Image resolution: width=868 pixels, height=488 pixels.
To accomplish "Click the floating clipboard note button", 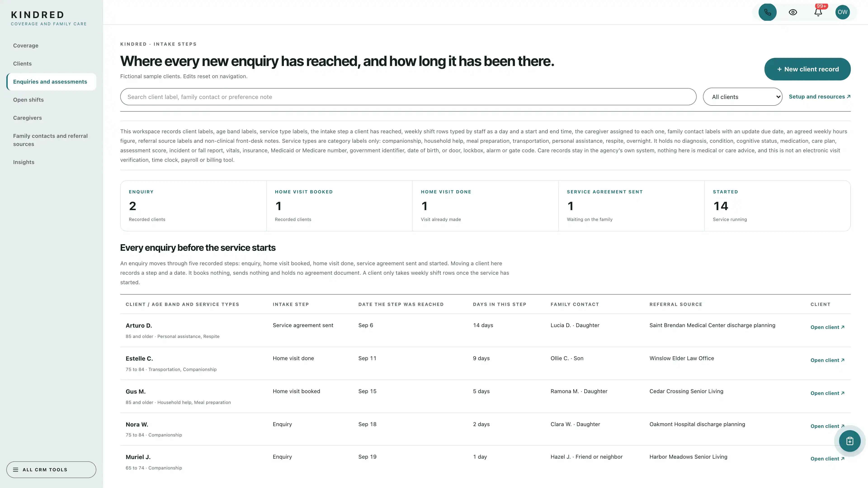I will click(849, 441).
